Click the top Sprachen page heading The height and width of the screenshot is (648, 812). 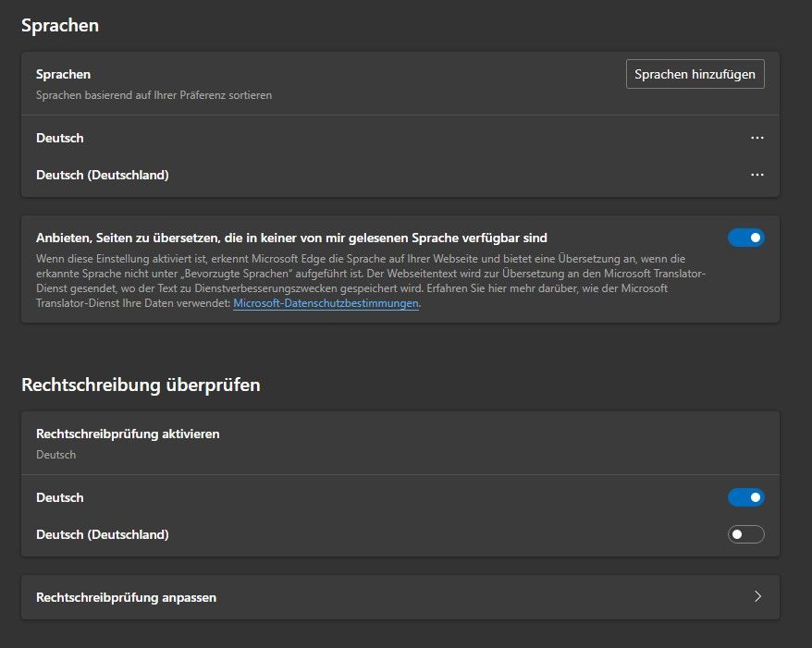click(x=60, y=26)
